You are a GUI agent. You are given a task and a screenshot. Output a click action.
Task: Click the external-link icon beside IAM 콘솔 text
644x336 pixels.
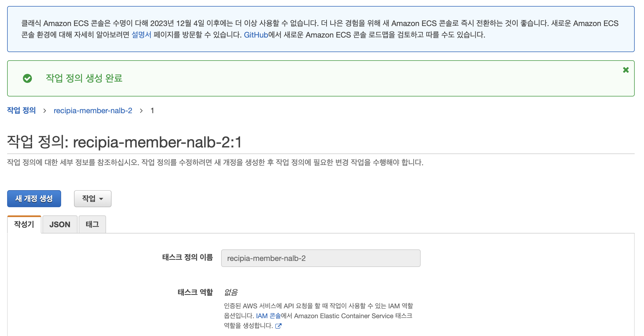pyautogui.click(x=279, y=326)
